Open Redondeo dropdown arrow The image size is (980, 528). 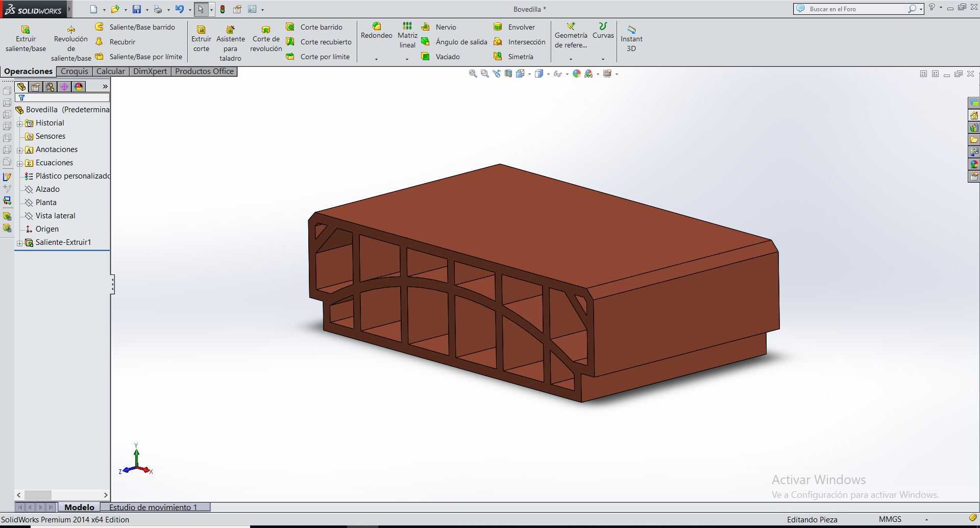(377, 59)
